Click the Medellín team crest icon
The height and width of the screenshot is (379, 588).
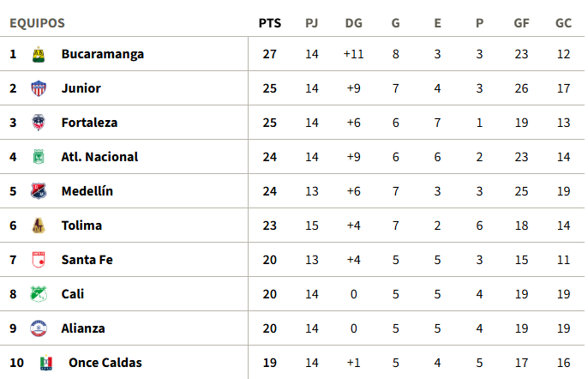click(38, 191)
